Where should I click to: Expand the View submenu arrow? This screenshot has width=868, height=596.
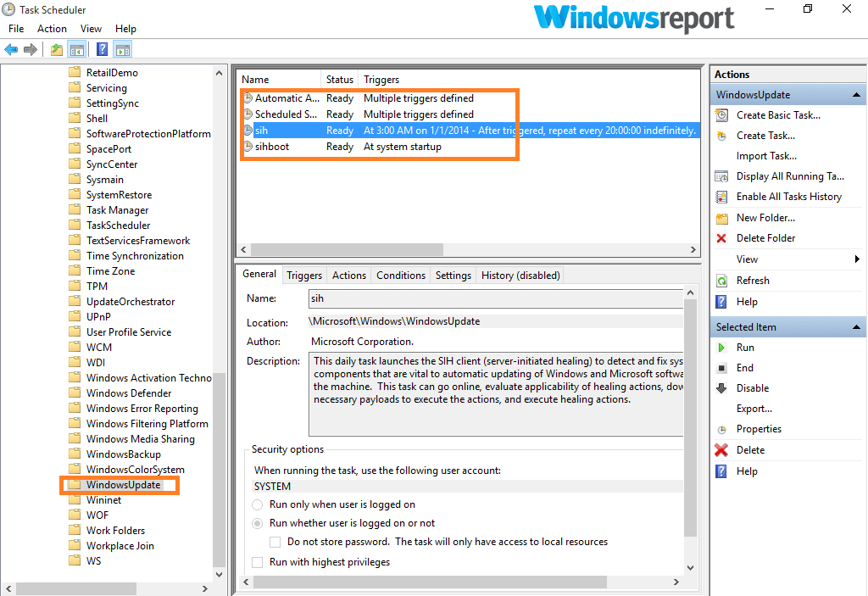pos(857,259)
